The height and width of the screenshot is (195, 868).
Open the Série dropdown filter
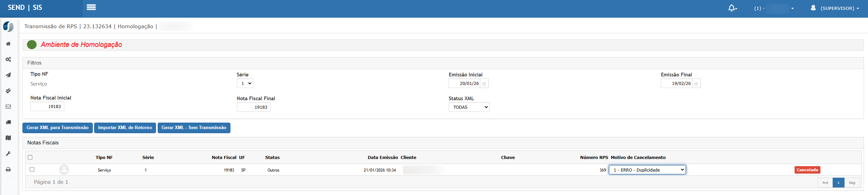point(245,84)
